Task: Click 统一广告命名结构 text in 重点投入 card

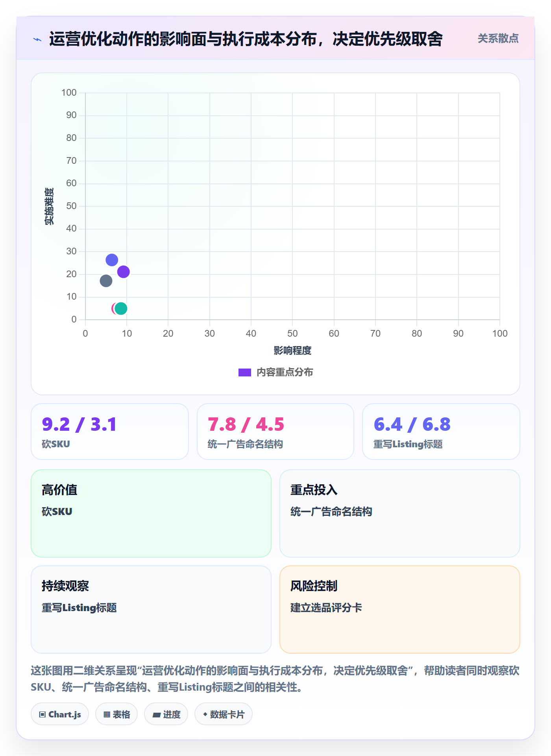Action: coord(331,511)
